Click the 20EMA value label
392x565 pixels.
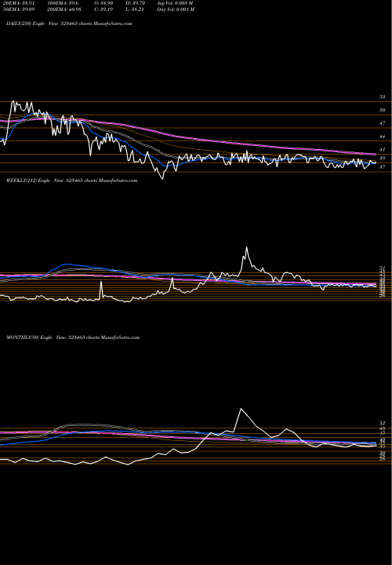[x=17, y=2]
